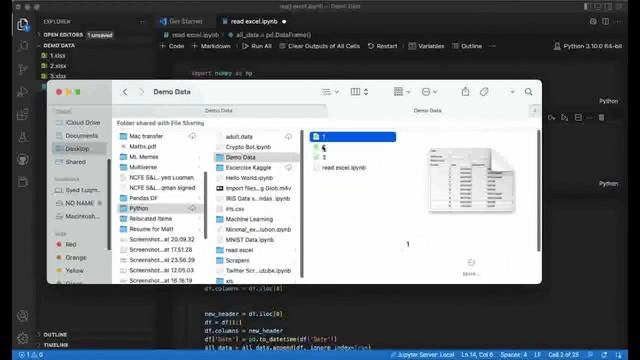Click Clear Outputs of All Cells
Viewport: 640px width, 360px height.
pyautogui.click(x=320, y=46)
